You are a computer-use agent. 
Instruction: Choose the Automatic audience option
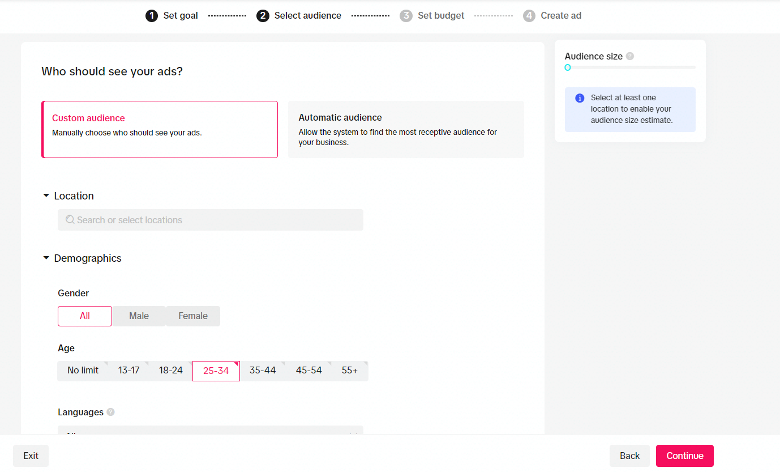tap(406, 129)
